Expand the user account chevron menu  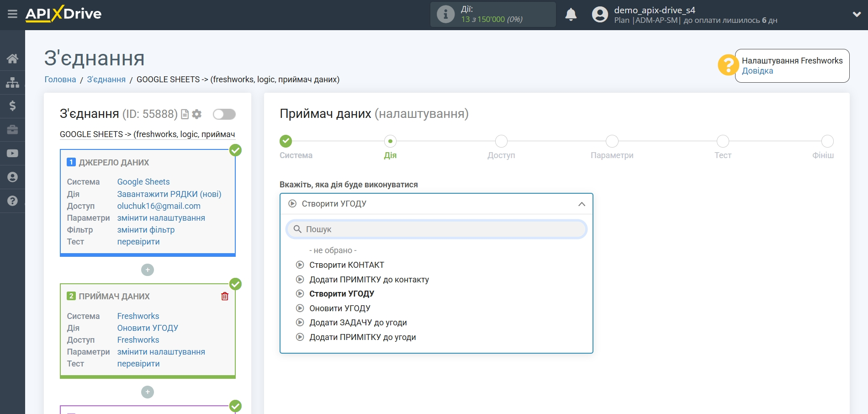pos(857,15)
